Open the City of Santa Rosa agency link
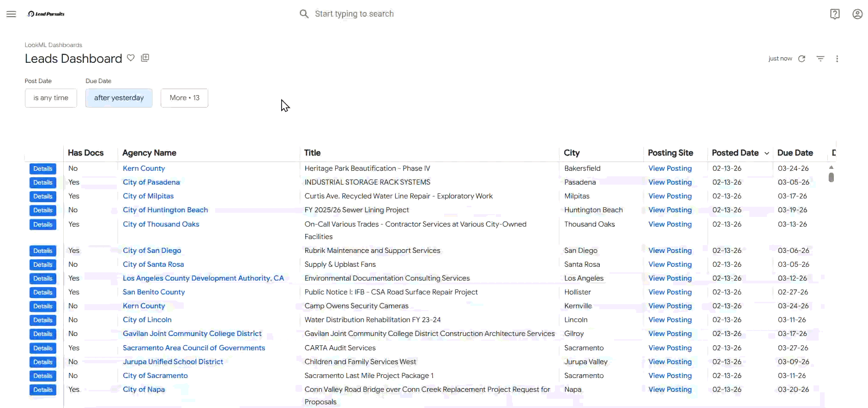Viewport: 868px width, 408px height. (x=153, y=264)
